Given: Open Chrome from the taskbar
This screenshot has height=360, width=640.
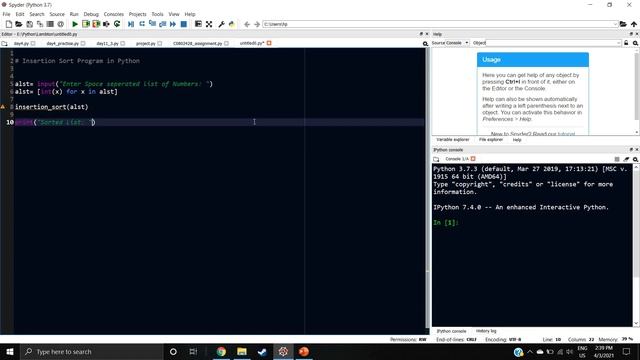Looking at the screenshot, I should tap(221, 351).
